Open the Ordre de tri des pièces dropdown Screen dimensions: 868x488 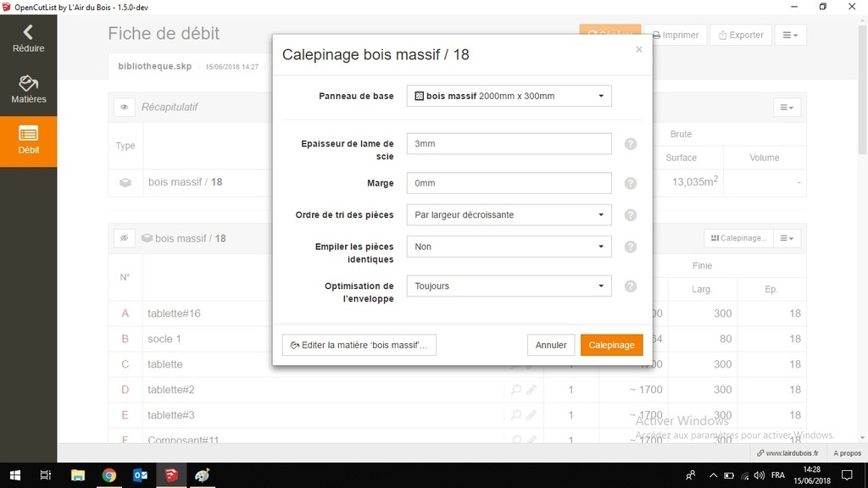(x=509, y=214)
